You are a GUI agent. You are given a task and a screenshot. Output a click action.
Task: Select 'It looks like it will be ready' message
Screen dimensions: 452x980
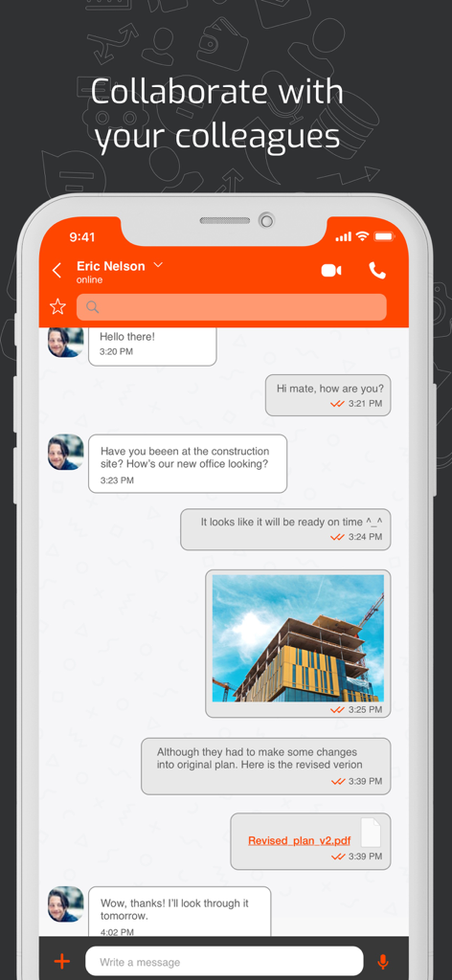coord(291,522)
